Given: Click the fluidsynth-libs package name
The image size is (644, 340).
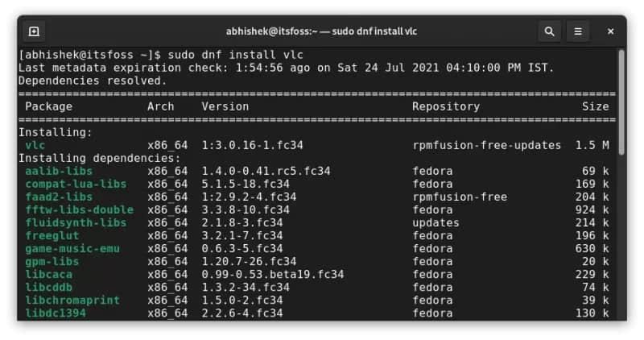Looking at the screenshot, I should (76, 222).
